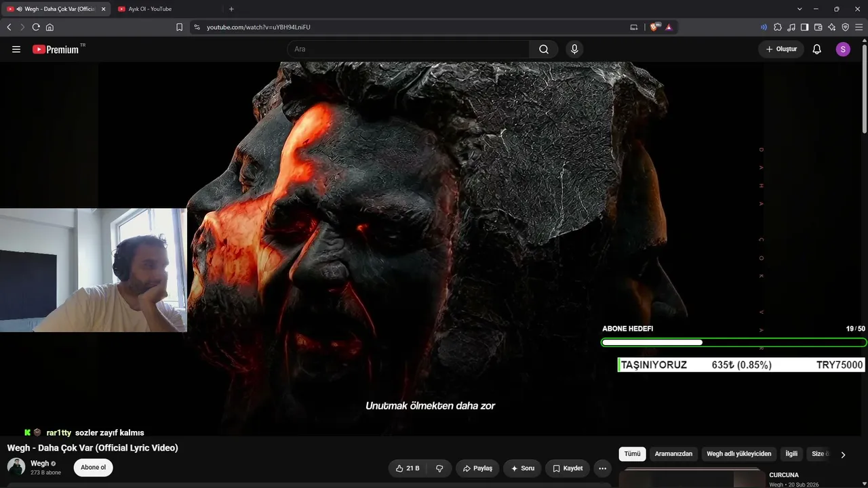Open the Leo AI sparkle icon
Image resolution: width=868 pixels, height=488 pixels.
(831, 27)
